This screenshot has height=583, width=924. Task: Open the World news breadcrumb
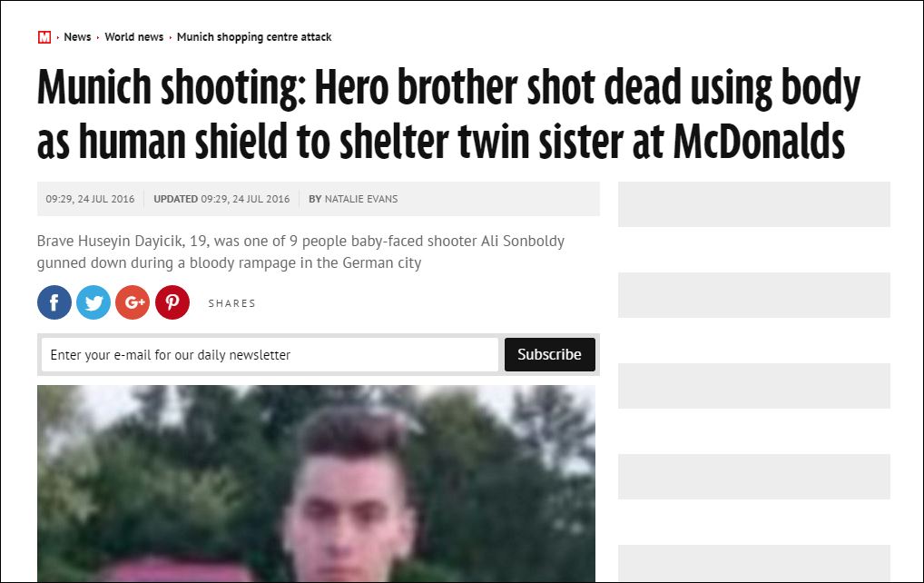pos(133,37)
